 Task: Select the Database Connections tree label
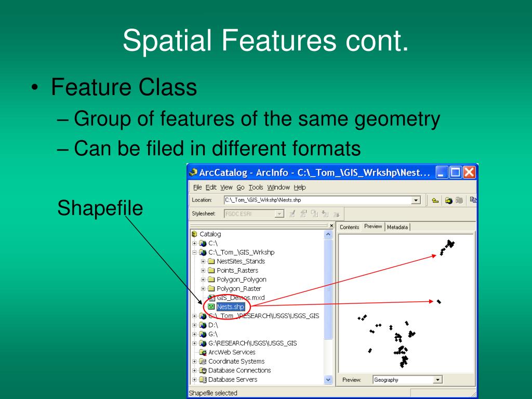[240, 370]
